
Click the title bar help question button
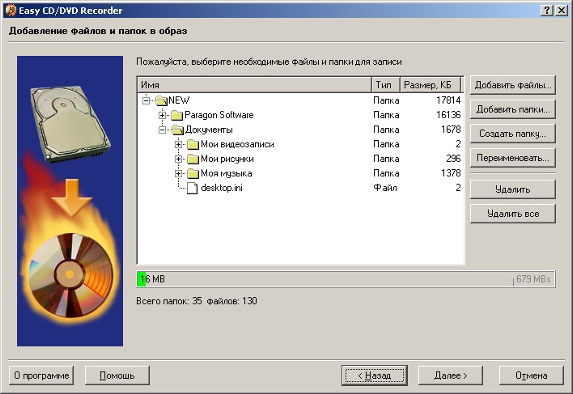(547, 10)
